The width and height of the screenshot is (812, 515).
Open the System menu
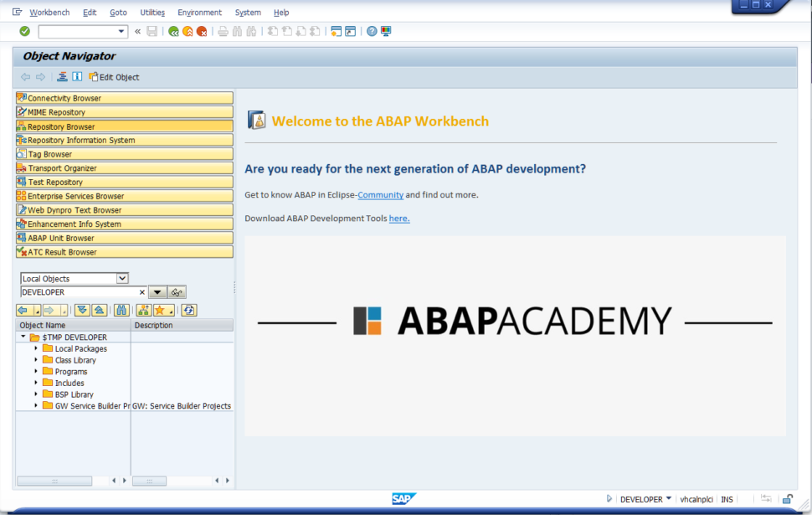(x=248, y=13)
